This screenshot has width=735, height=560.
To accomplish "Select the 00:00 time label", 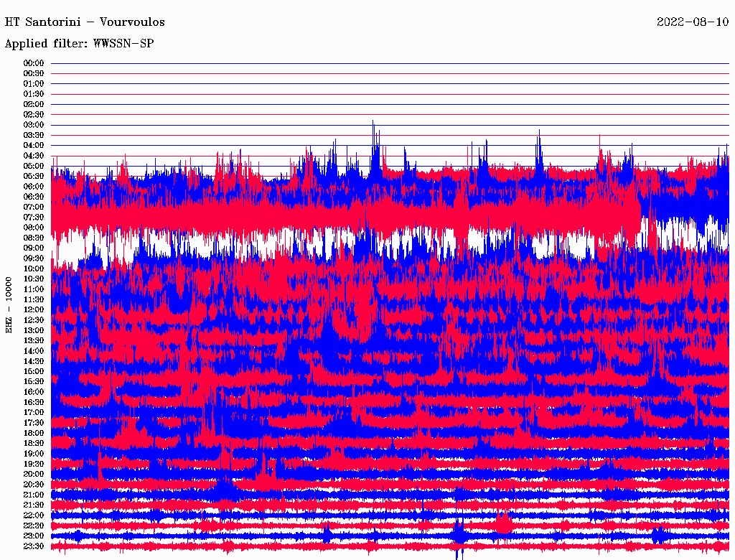I will click(x=34, y=63).
